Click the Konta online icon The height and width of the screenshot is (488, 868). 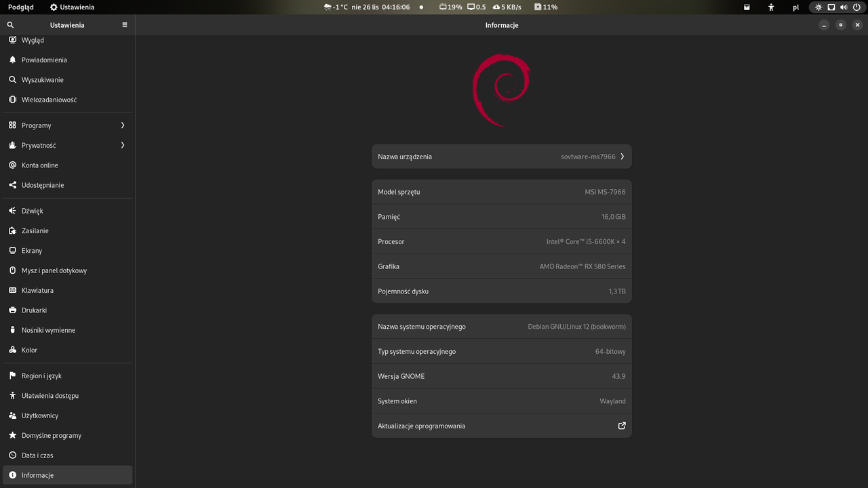click(12, 165)
